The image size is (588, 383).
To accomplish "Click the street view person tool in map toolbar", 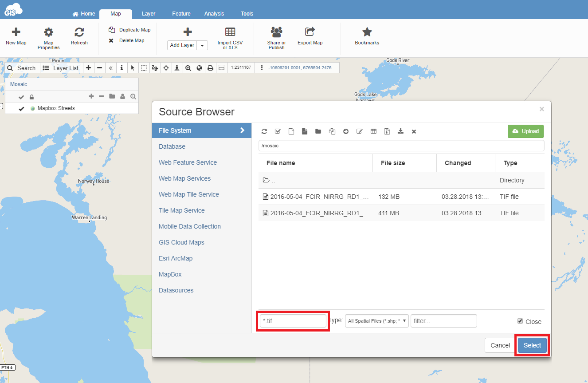I will [x=177, y=68].
